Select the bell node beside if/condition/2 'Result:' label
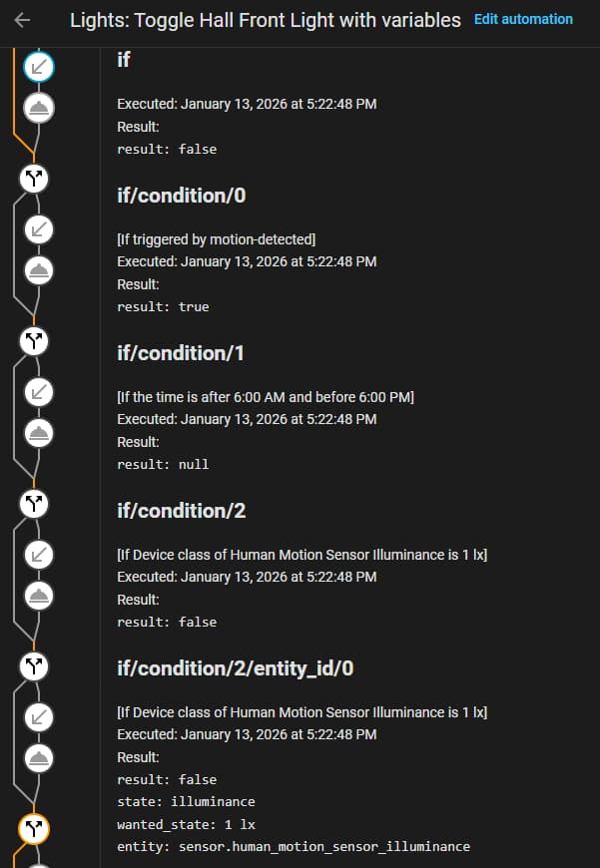 (x=38, y=595)
